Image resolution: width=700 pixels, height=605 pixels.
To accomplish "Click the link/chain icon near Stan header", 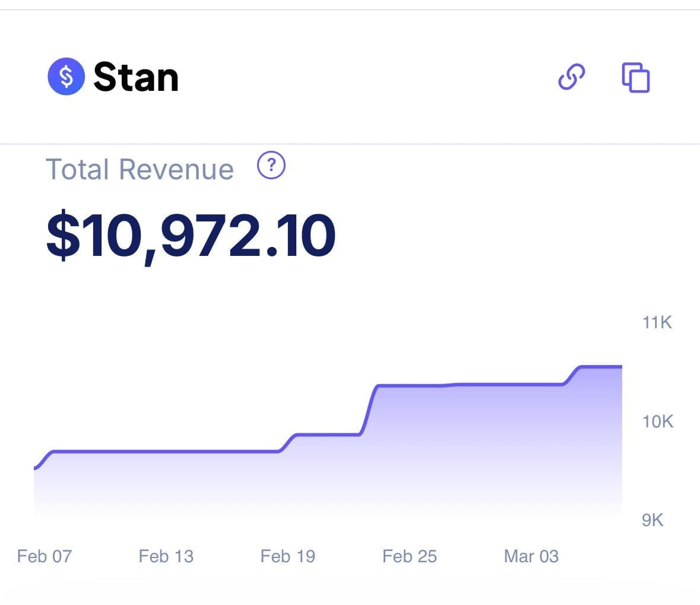I will (x=572, y=77).
